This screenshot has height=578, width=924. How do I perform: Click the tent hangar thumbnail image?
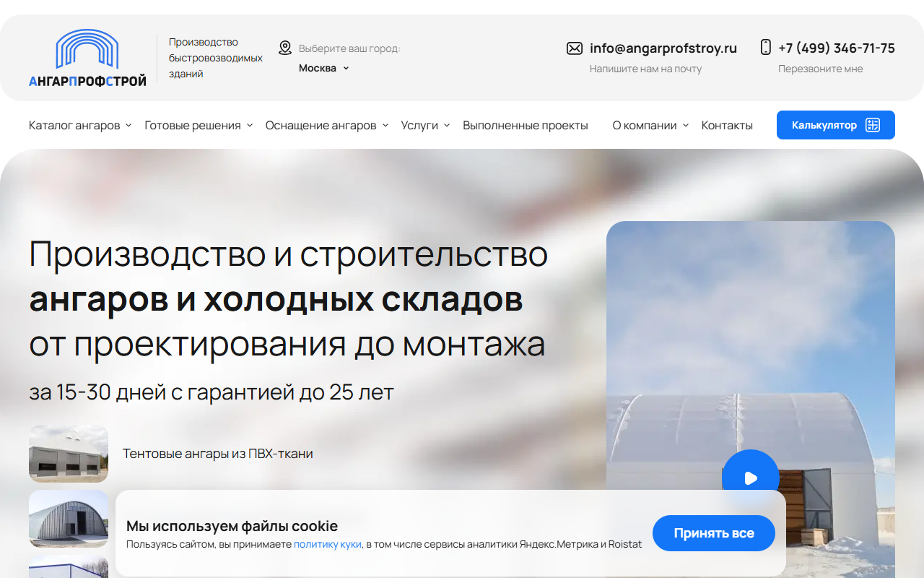pyautogui.click(x=69, y=454)
